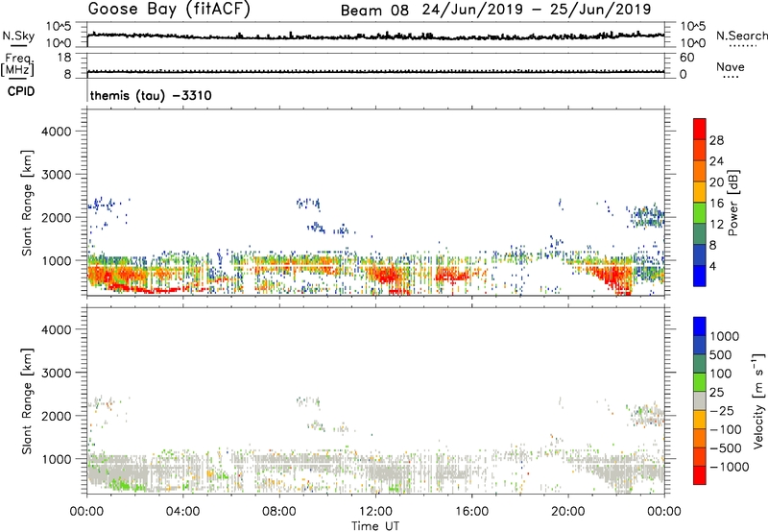Click the "20:00" time tick label

click(567, 512)
